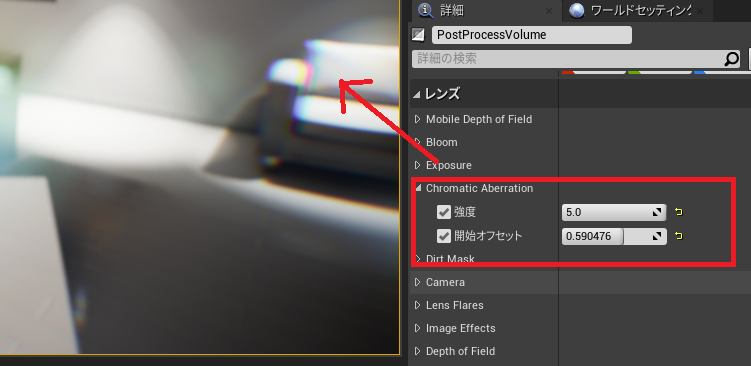
Task: Click the 強度 property label
Action: pos(464,212)
